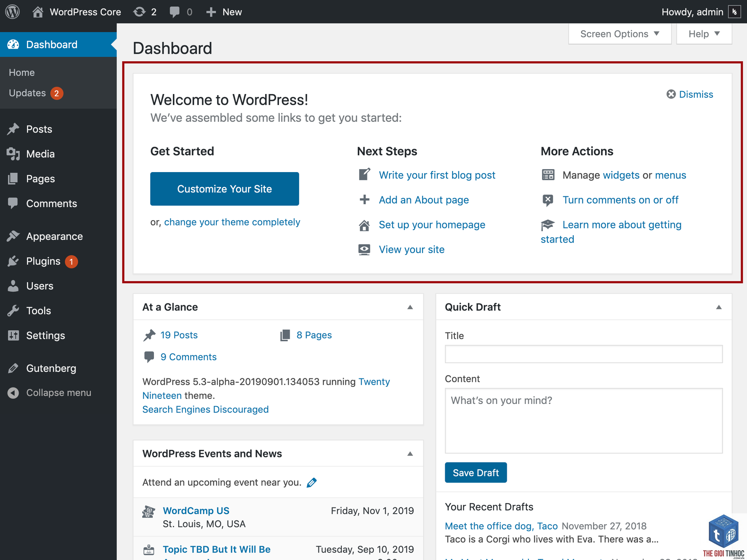Click the Customize Your Site button
The height and width of the screenshot is (560, 747).
pos(224,189)
